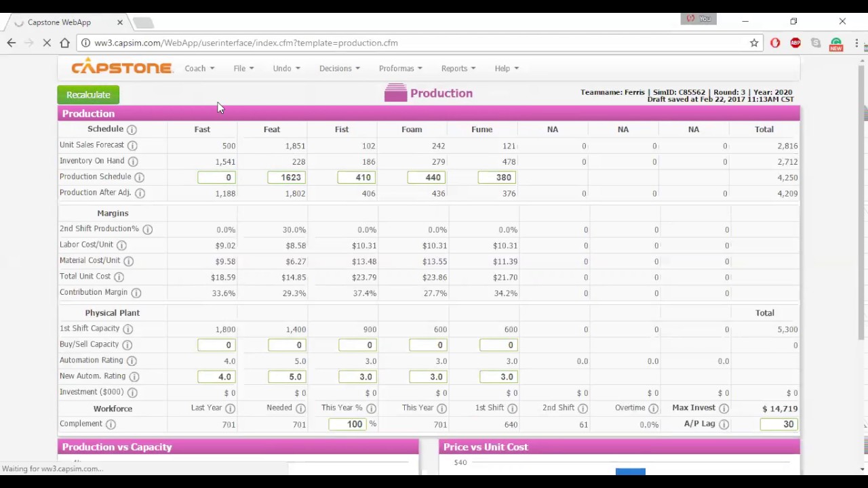The image size is (868, 488).
Task: Open a new browser tab
Action: coord(143,23)
